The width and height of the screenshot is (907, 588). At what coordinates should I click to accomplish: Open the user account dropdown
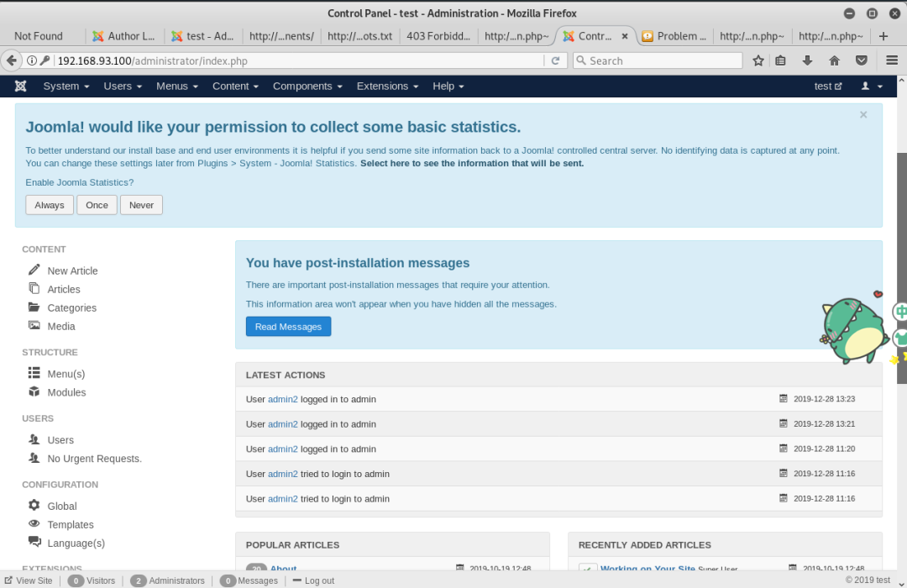pyautogui.click(x=873, y=87)
